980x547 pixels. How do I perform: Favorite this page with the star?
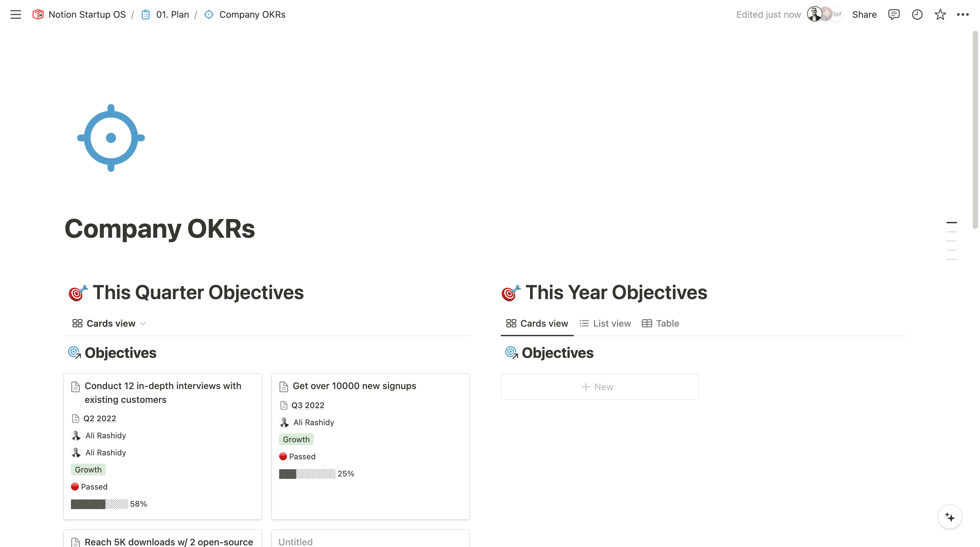coord(940,14)
